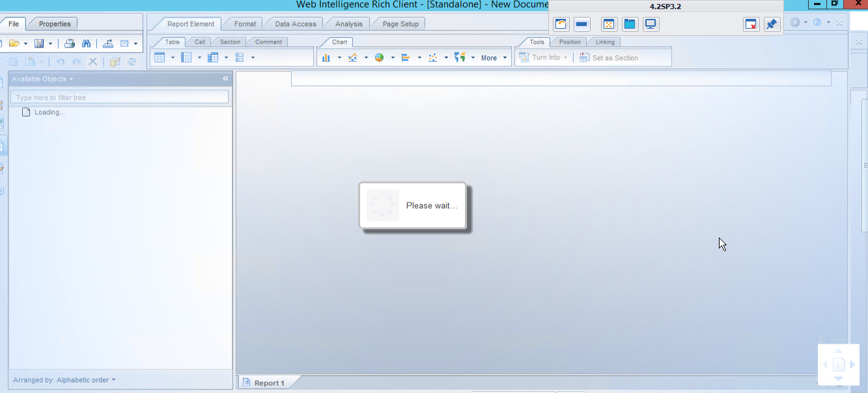This screenshot has height=393, width=868.
Task: Expand the vertical table dropdown arrow
Action: coord(173,58)
